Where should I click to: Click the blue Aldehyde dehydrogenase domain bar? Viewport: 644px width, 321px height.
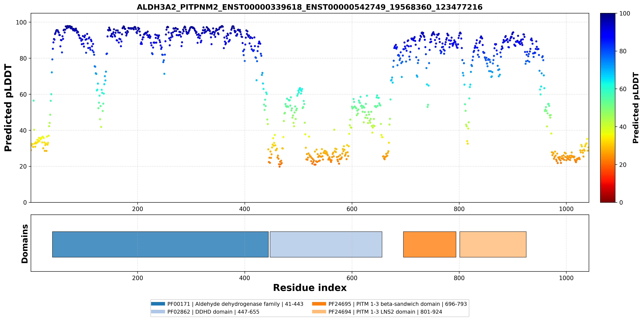(160, 244)
